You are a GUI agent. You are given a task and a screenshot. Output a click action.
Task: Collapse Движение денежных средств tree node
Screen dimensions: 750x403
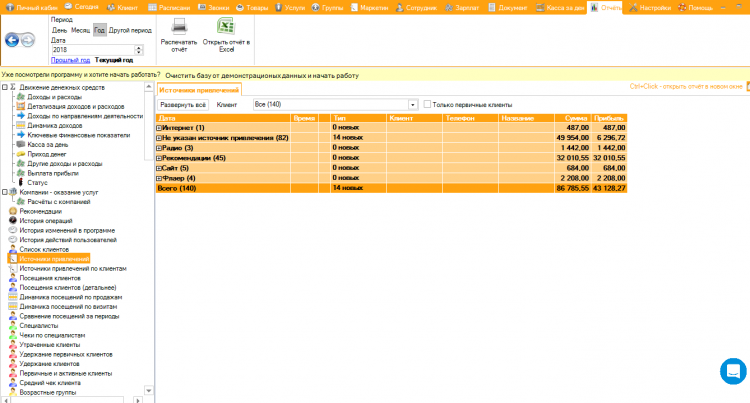(4, 87)
